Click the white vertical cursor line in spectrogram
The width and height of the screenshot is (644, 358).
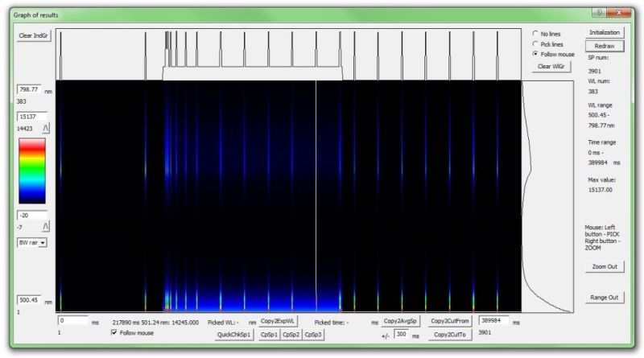click(316, 195)
